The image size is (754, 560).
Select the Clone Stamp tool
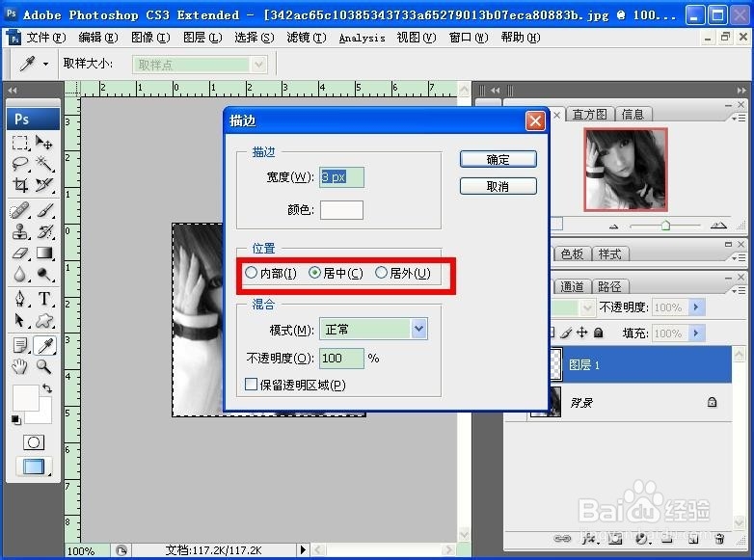(19, 231)
